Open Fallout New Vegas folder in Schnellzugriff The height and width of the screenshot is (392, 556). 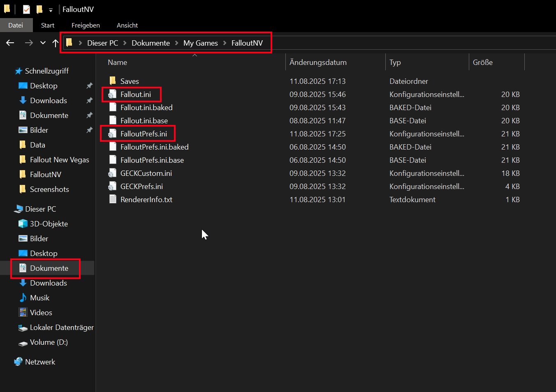pyautogui.click(x=59, y=160)
